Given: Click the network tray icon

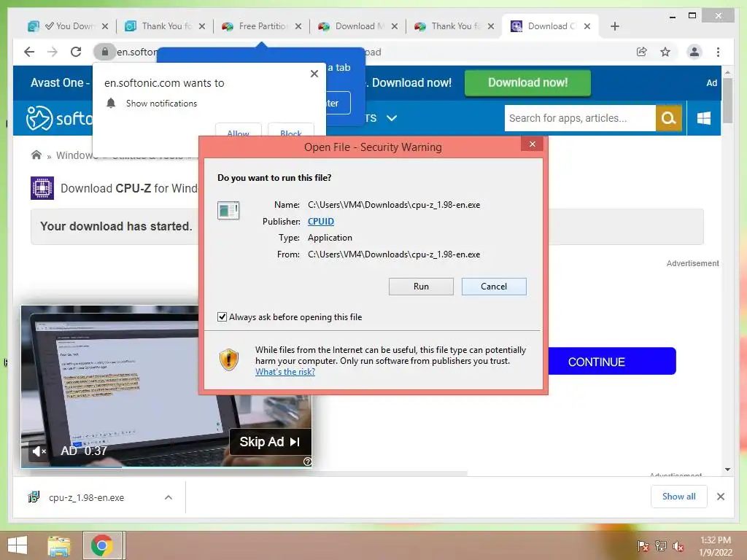Looking at the screenshot, I should click(661, 546).
